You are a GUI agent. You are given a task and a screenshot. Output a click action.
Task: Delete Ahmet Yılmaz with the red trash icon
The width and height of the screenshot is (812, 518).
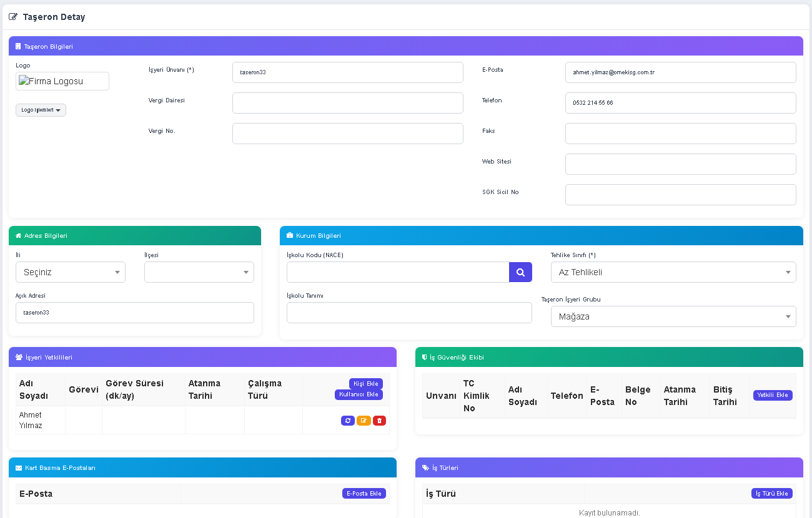(379, 421)
